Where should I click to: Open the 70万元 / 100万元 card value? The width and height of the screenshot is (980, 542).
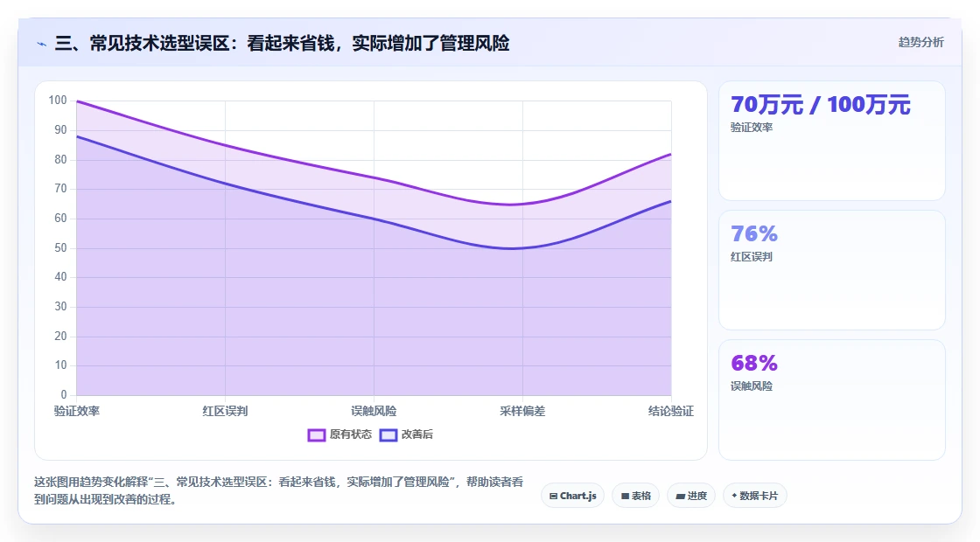coord(820,105)
